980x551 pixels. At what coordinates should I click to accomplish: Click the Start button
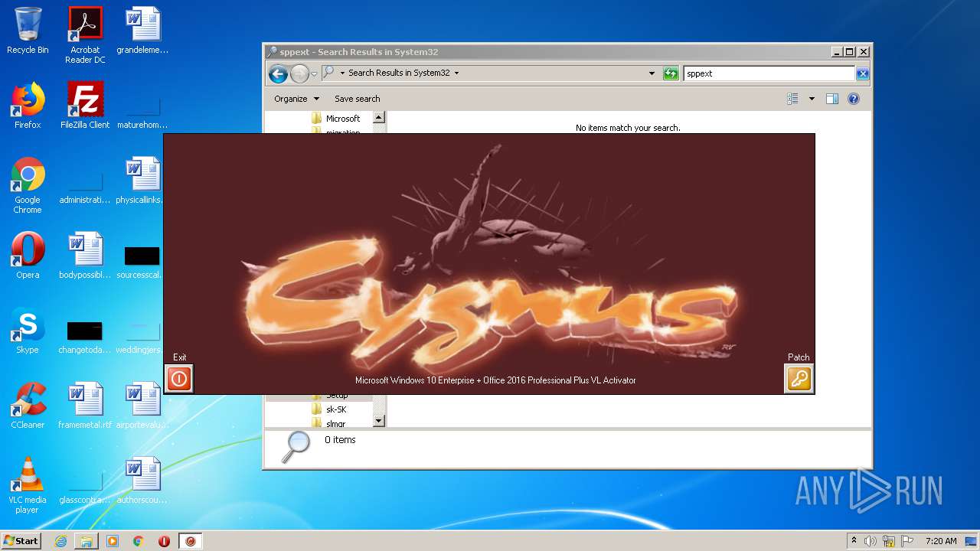pyautogui.click(x=21, y=541)
